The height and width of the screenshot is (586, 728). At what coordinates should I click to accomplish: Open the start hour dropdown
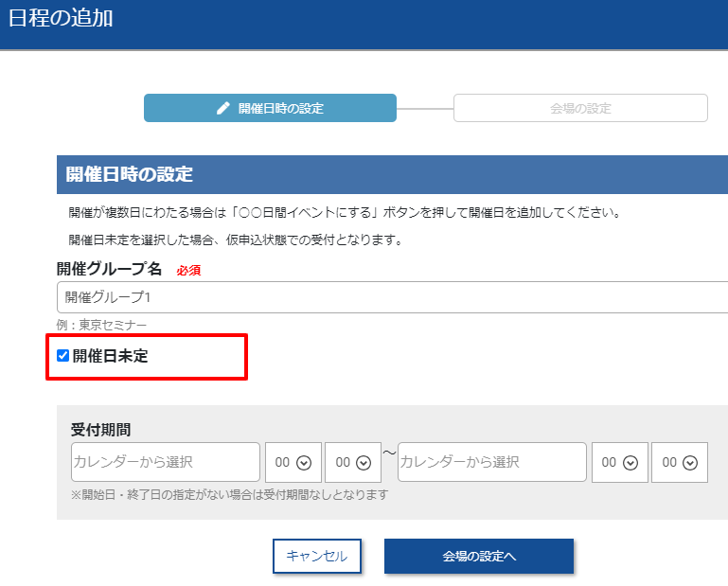pyautogui.click(x=293, y=463)
